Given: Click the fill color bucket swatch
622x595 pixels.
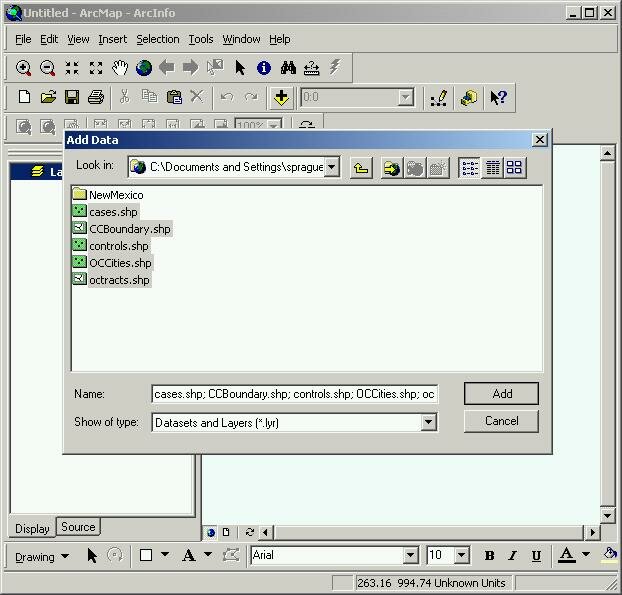Looking at the screenshot, I should 610,554.
